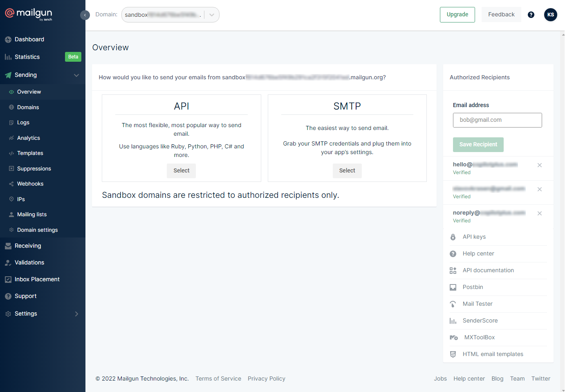Open MXToolBox quick link
565x392 pixels.
tap(479, 337)
